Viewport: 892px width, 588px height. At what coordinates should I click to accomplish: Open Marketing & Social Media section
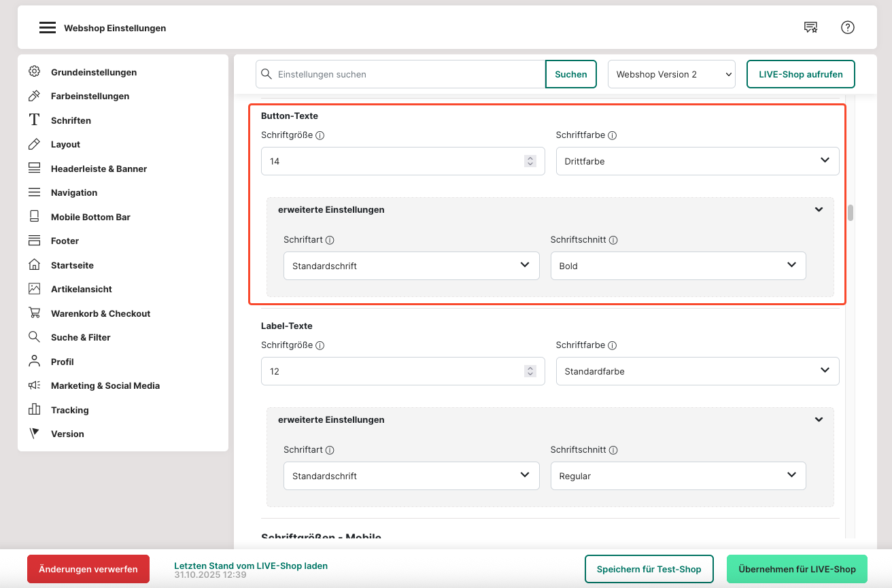(x=105, y=385)
